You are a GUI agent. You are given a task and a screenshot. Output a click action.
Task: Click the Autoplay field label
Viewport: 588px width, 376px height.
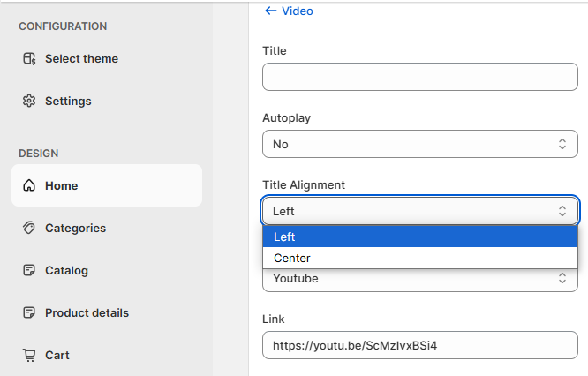pos(287,118)
